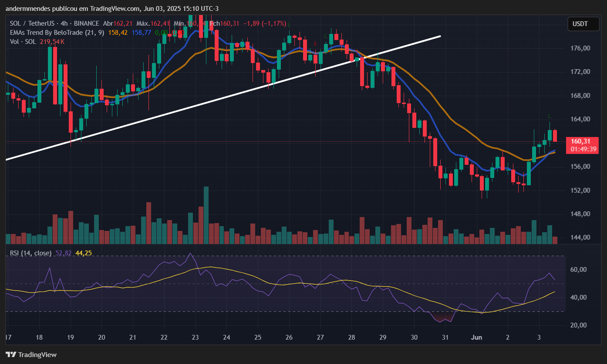Click the 168,00 price axis label
Viewport: 607px width, 364px height.
pos(580,96)
